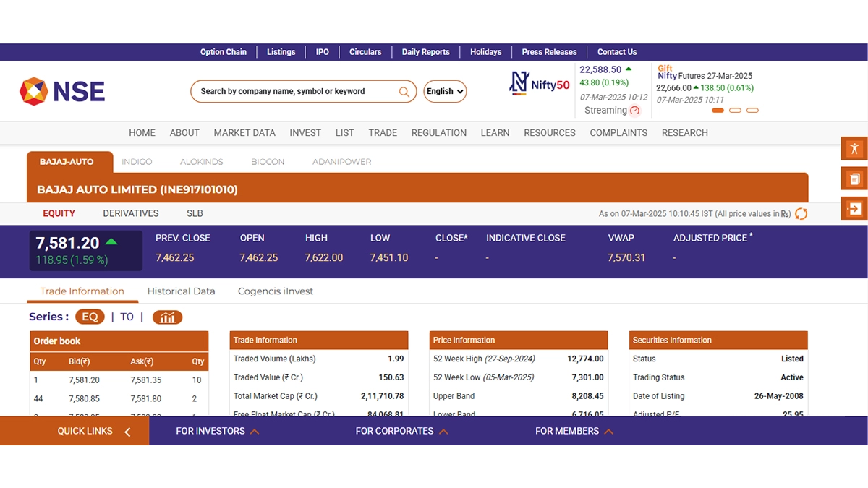Click the NSE logo
Screen dimensions: 868x488
click(x=62, y=91)
